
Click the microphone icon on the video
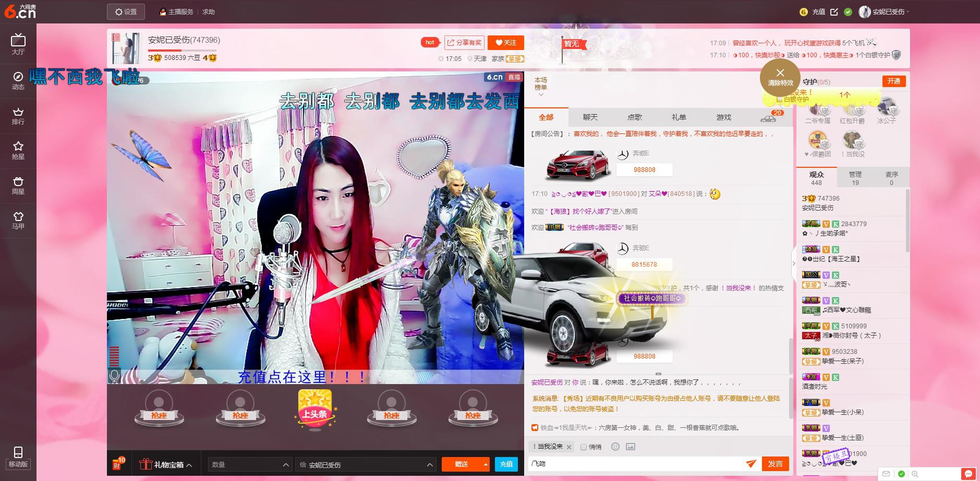pos(115,375)
